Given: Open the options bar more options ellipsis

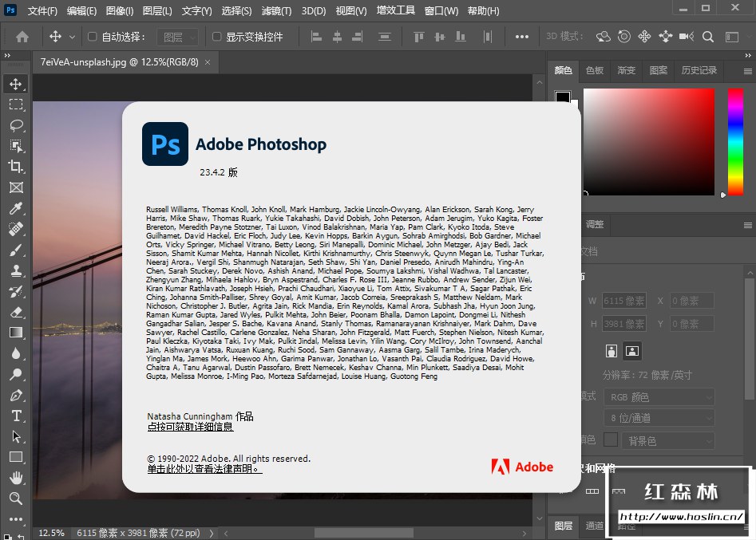Looking at the screenshot, I should [x=521, y=37].
